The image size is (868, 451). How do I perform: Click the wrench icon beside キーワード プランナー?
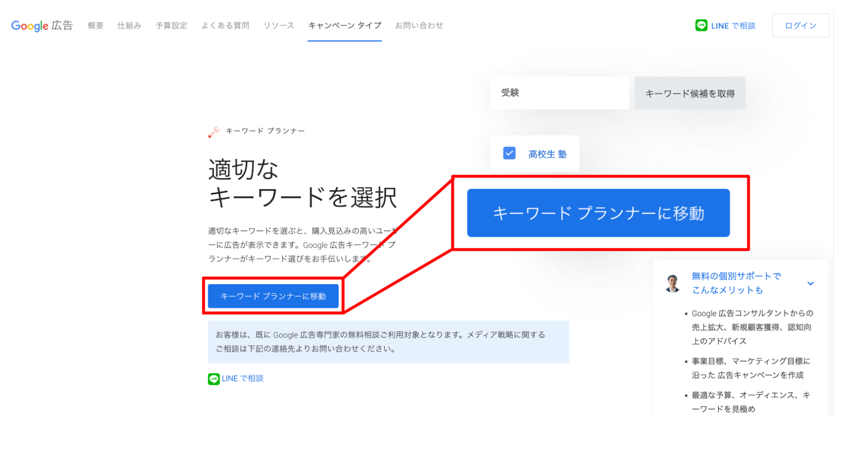[214, 132]
